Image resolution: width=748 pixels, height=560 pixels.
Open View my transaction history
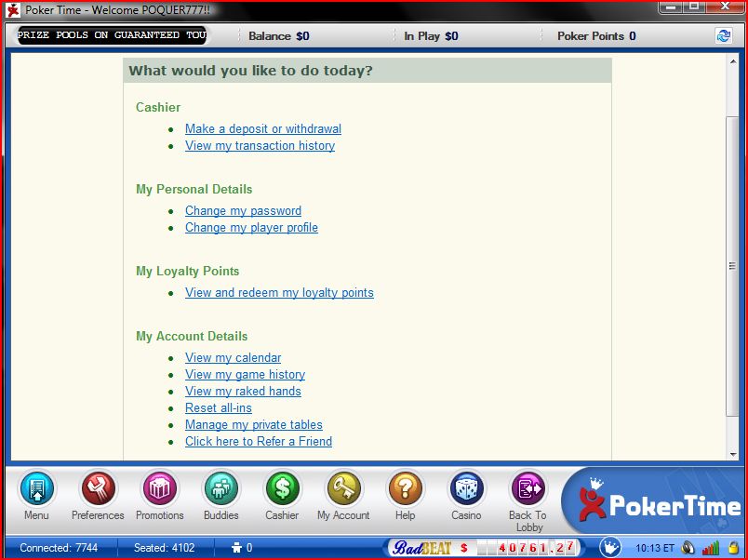pyautogui.click(x=260, y=145)
